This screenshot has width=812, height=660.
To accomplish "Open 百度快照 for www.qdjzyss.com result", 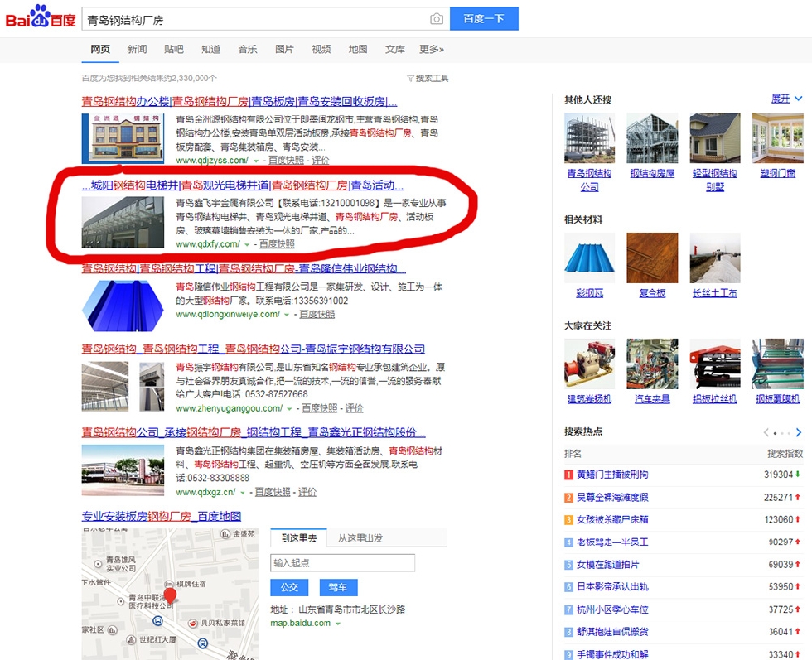I will (286, 161).
